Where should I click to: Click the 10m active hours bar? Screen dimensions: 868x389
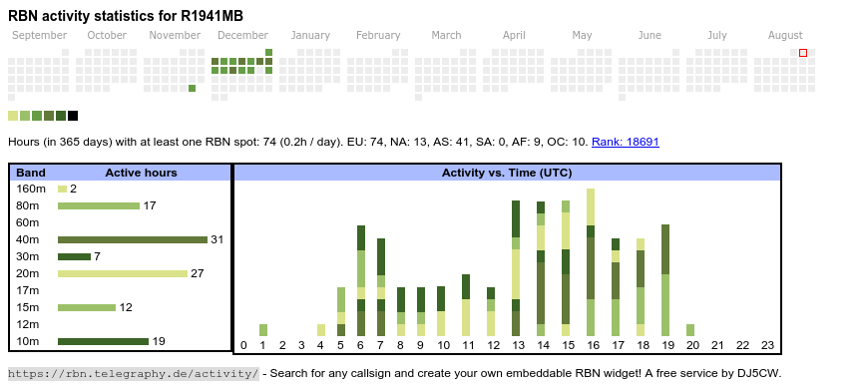point(104,341)
